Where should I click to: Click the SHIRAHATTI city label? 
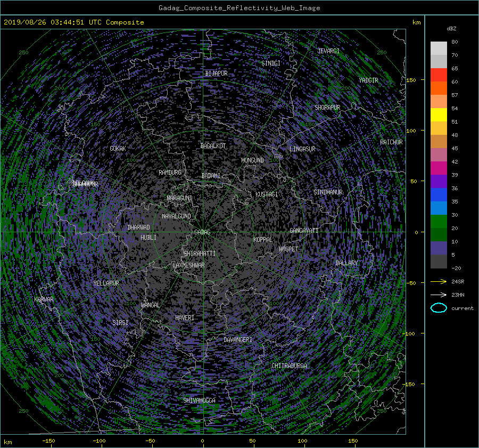(200, 254)
